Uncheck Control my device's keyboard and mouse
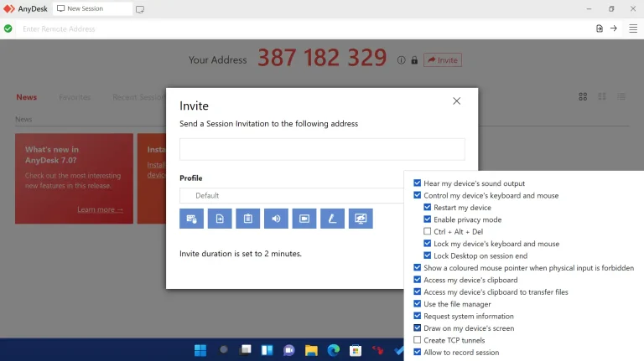Screen dimensions: 644x361 click(x=418, y=195)
